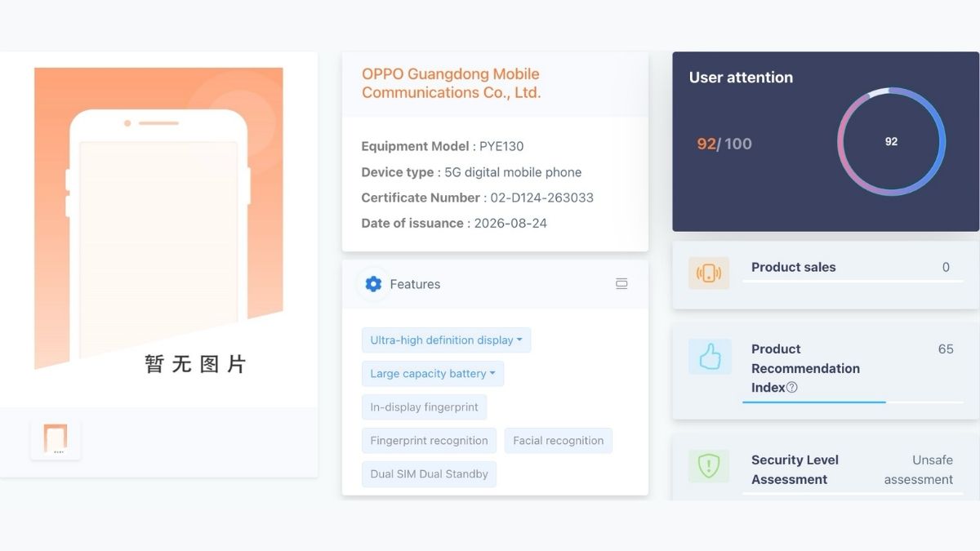The width and height of the screenshot is (980, 551).
Task: Click the Features heading text
Action: pos(415,284)
